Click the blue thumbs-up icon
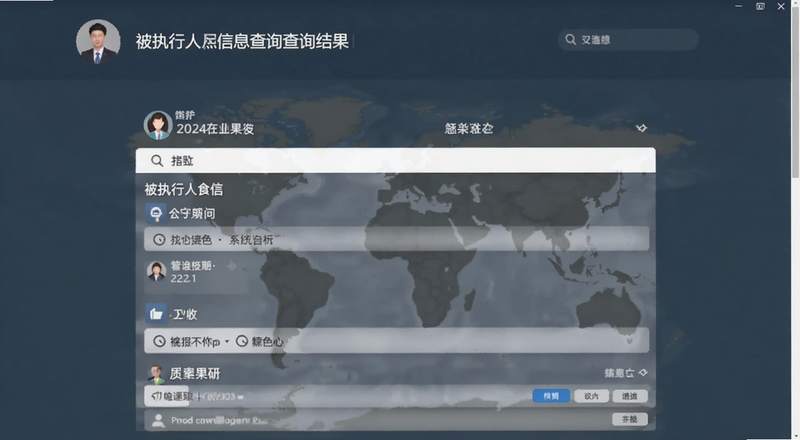The image size is (800, 440). [156, 314]
